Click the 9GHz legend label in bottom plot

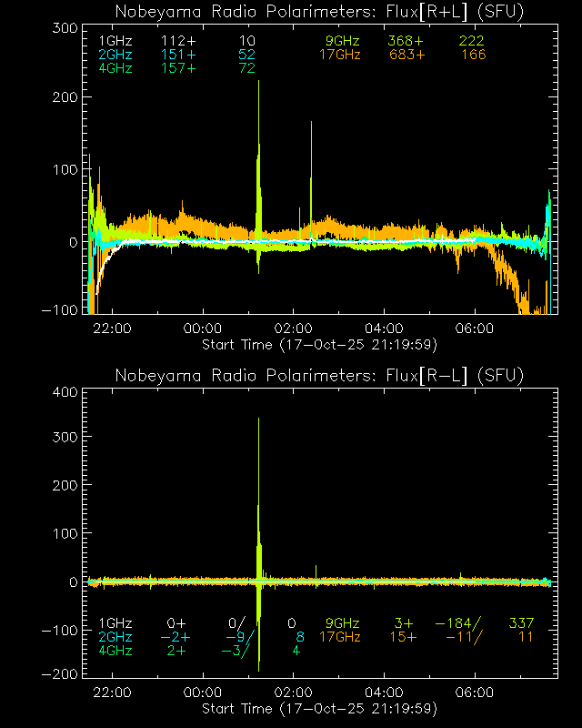pos(343,623)
